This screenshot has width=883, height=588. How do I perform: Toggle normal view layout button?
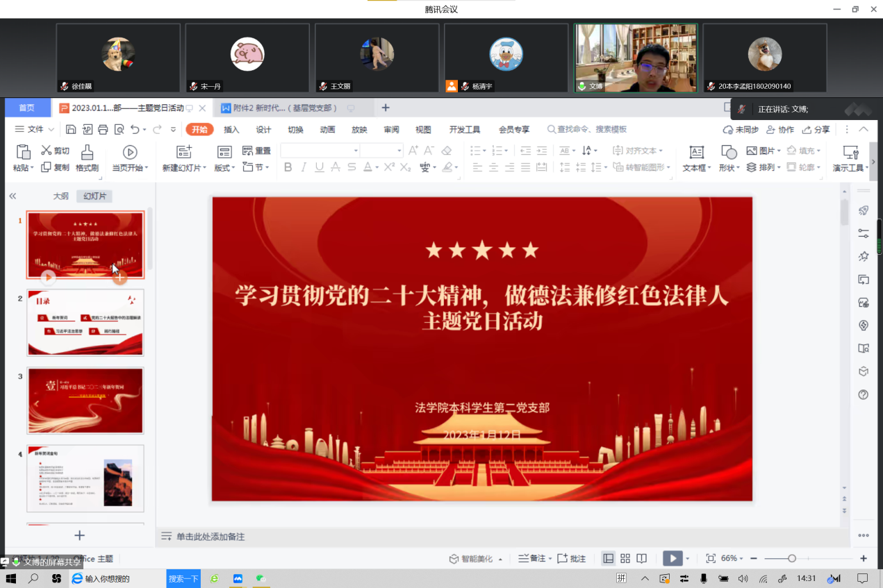pyautogui.click(x=609, y=558)
